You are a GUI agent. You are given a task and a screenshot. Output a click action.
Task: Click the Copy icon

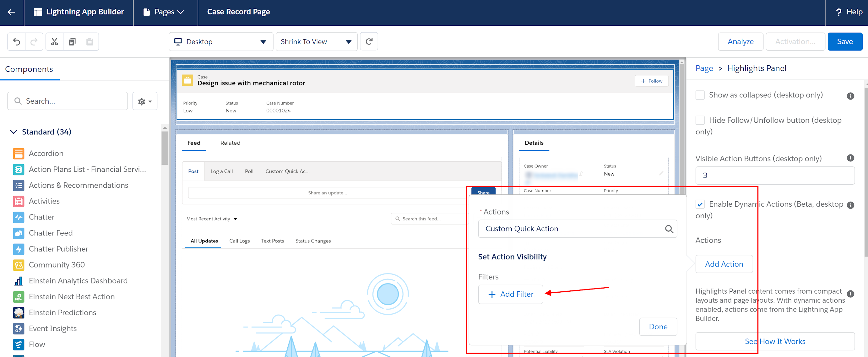[x=72, y=41]
